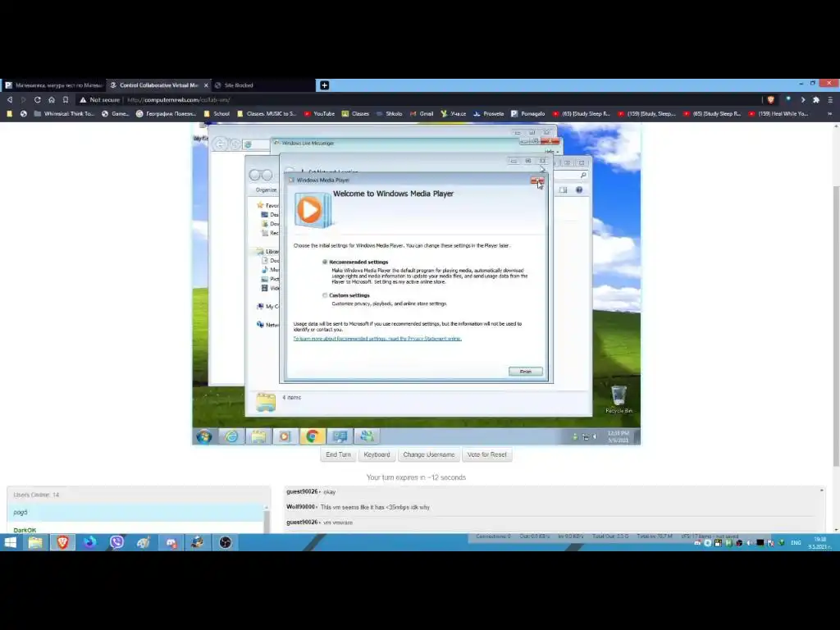Viewport: 840px width, 630px height.
Task: Open the School bookmark folder
Action: pos(217,113)
